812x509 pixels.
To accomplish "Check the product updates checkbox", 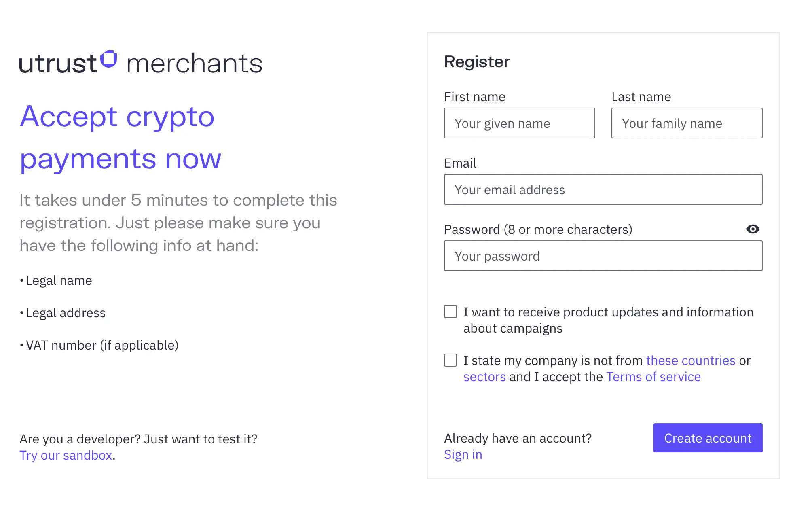I will point(450,312).
